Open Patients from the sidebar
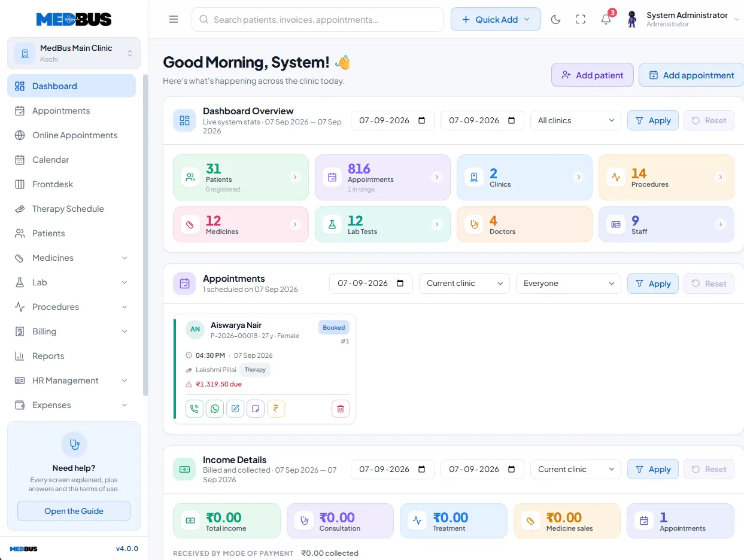This screenshot has height=560, width=744. tap(71, 233)
